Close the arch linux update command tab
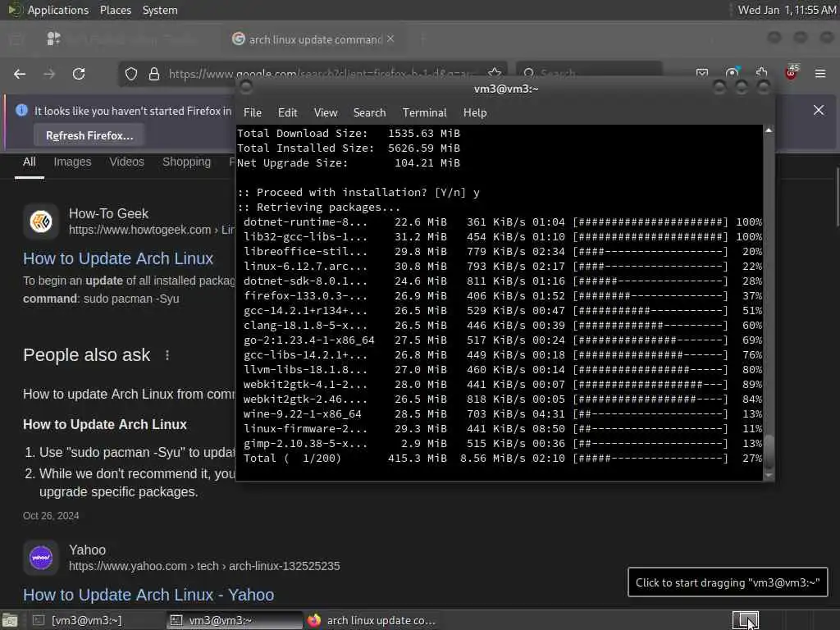The height and width of the screenshot is (630, 840). point(390,39)
